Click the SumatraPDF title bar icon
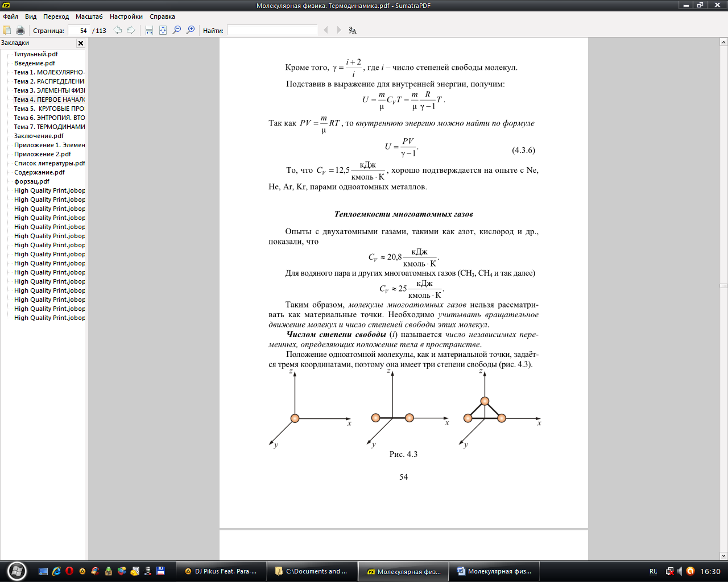 point(6,5)
